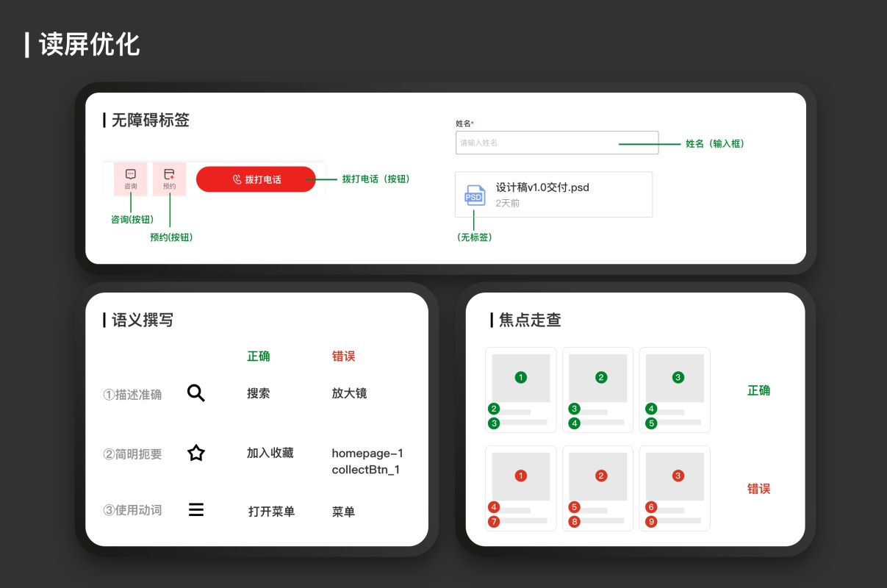Click the ②简明扼要 label
Viewport: 887px width, 588px height.
tap(132, 454)
